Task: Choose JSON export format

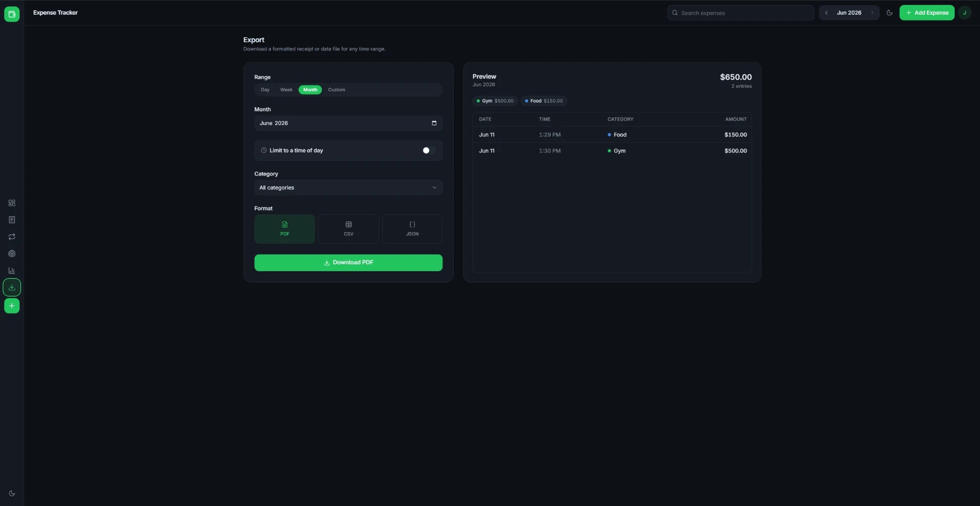Action: 412,229
